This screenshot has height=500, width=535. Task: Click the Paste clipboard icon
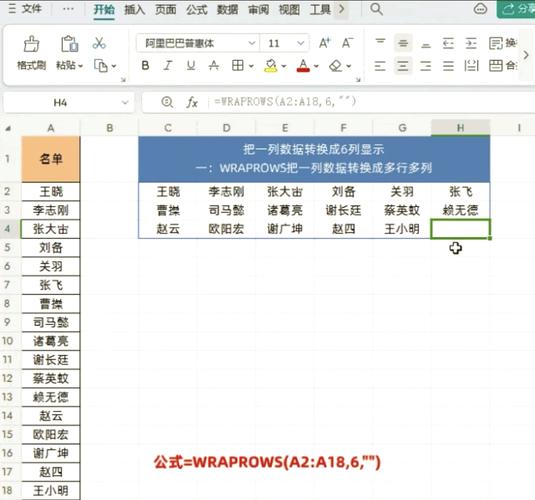[70, 44]
